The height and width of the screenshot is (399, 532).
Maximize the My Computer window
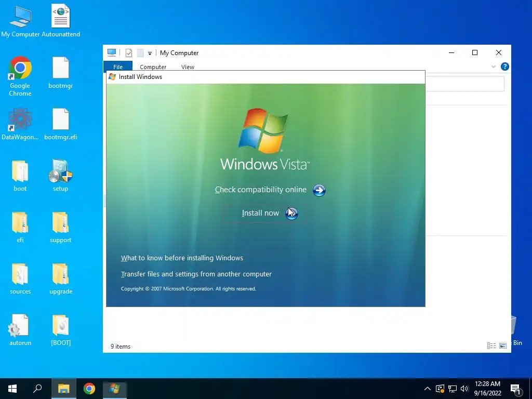(475, 52)
